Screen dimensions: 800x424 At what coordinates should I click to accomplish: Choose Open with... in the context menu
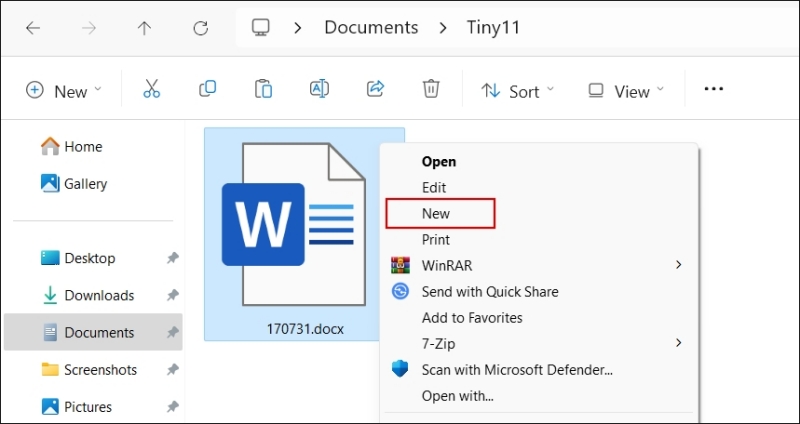pyautogui.click(x=458, y=396)
